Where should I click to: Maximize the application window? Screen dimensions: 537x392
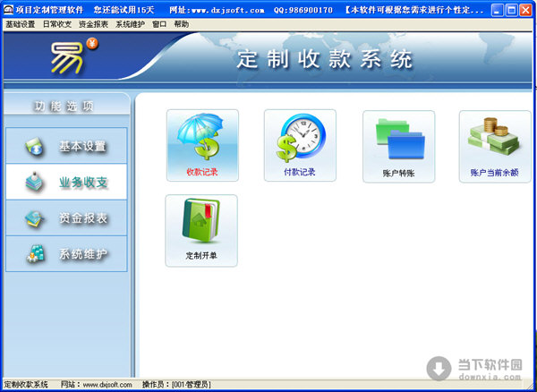click(x=510, y=10)
